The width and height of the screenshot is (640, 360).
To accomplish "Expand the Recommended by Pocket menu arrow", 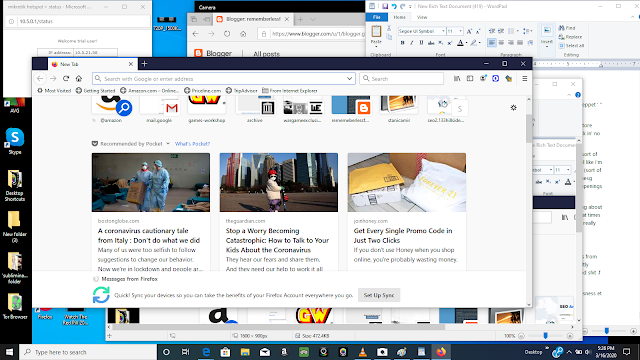I will pos(168,144).
